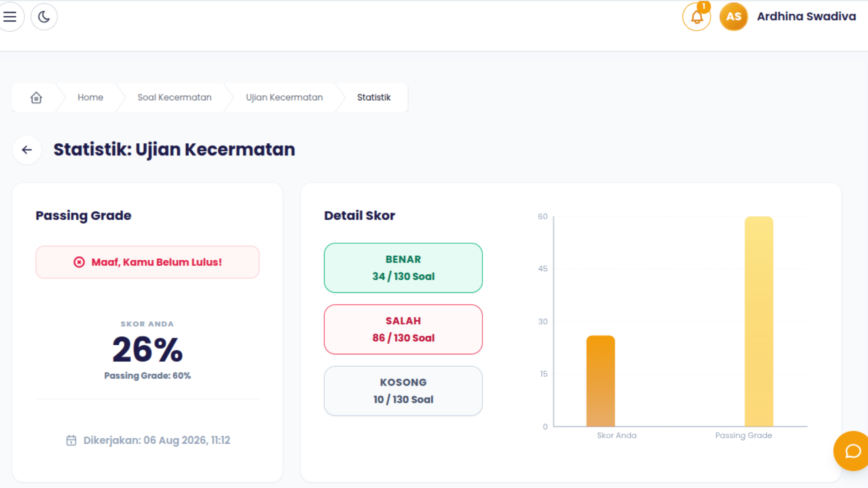Go to home via breadcrumb house icon
The height and width of the screenshot is (488, 868).
pos(36,98)
